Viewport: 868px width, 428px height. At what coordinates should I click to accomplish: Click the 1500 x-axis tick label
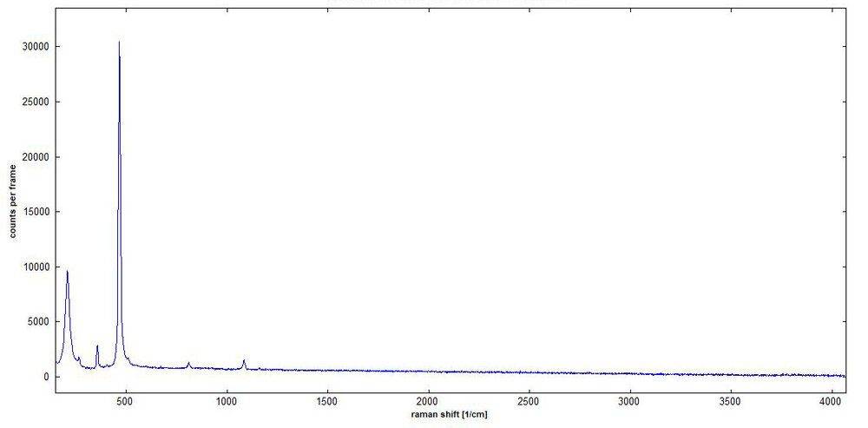[328, 402]
